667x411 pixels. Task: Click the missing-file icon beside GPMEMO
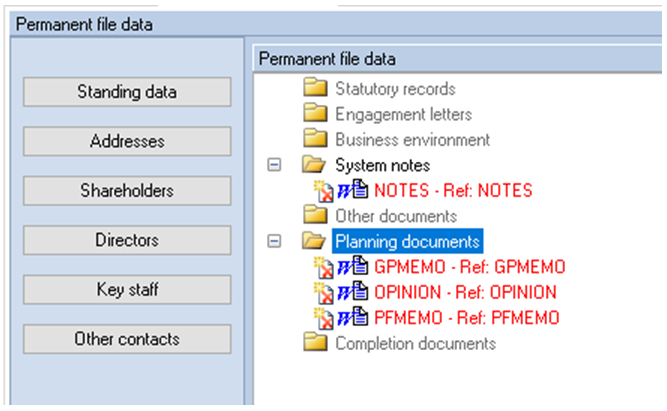[324, 268]
